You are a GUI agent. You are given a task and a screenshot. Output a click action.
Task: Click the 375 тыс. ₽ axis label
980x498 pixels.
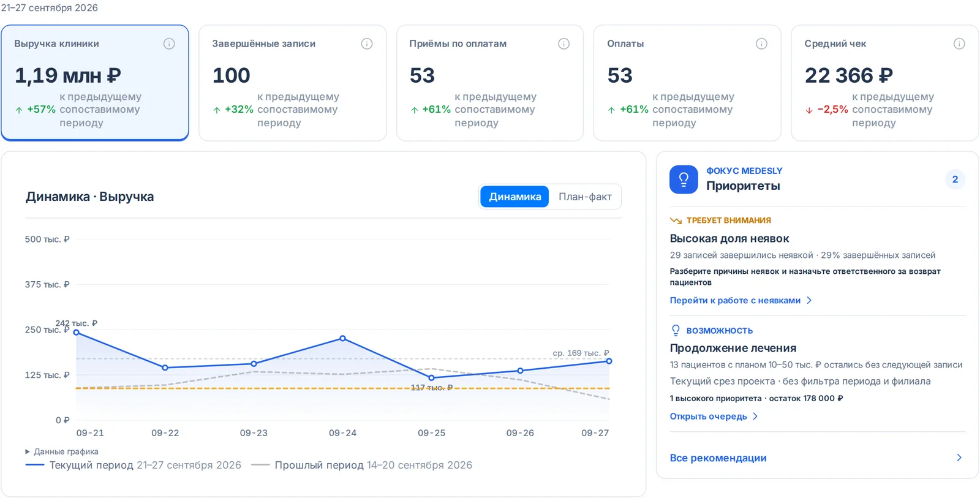[47, 284]
